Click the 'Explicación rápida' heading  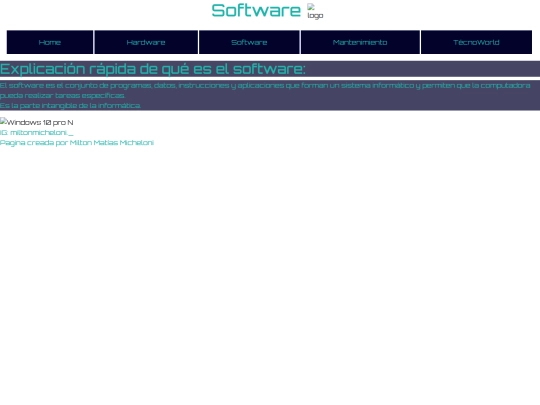270,69
